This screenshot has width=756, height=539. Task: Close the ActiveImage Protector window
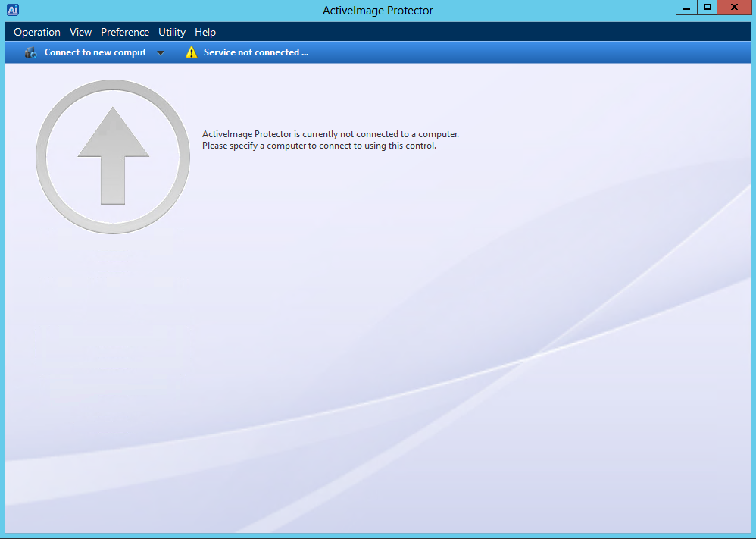(x=735, y=8)
